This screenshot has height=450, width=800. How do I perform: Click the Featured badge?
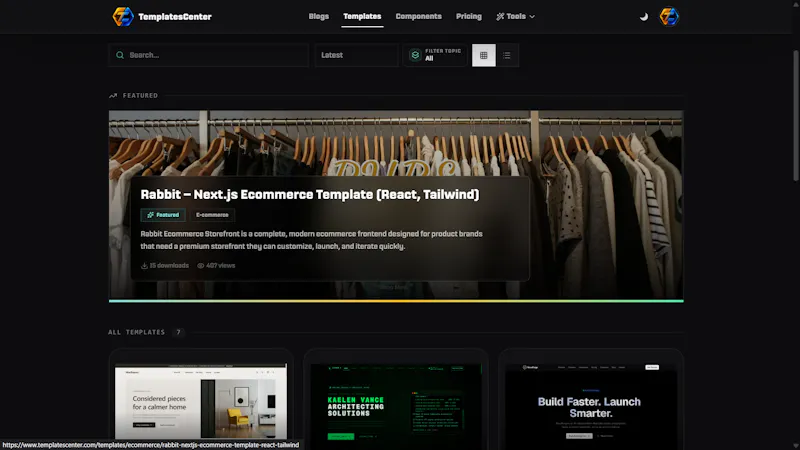click(x=163, y=215)
